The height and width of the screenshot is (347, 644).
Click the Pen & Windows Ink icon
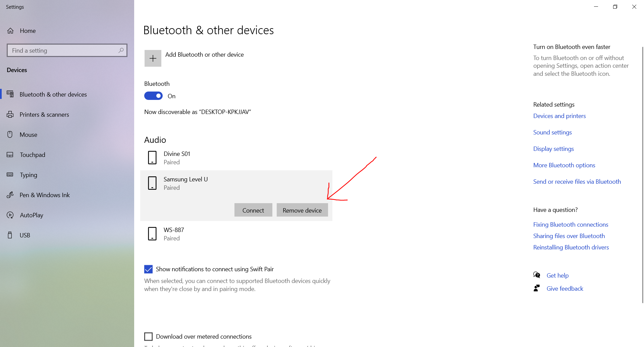[x=10, y=195]
